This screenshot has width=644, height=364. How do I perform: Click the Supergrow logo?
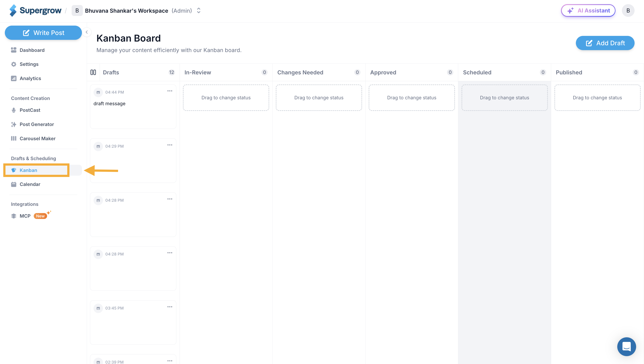pyautogui.click(x=35, y=10)
